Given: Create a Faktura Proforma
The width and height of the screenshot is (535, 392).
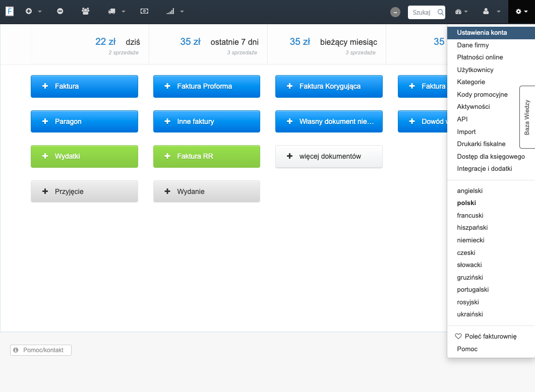Looking at the screenshot, I should coord(207,86).
